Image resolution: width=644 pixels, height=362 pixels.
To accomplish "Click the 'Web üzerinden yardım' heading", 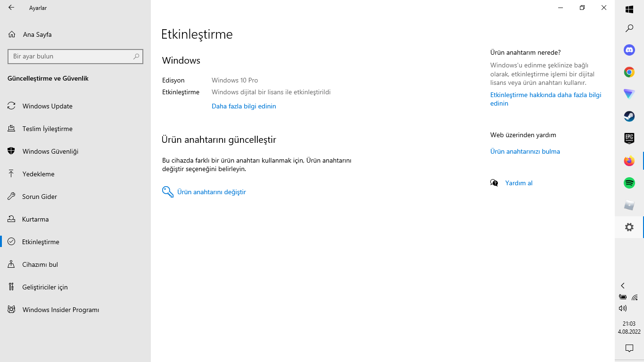I will click(x=523, y=135).
